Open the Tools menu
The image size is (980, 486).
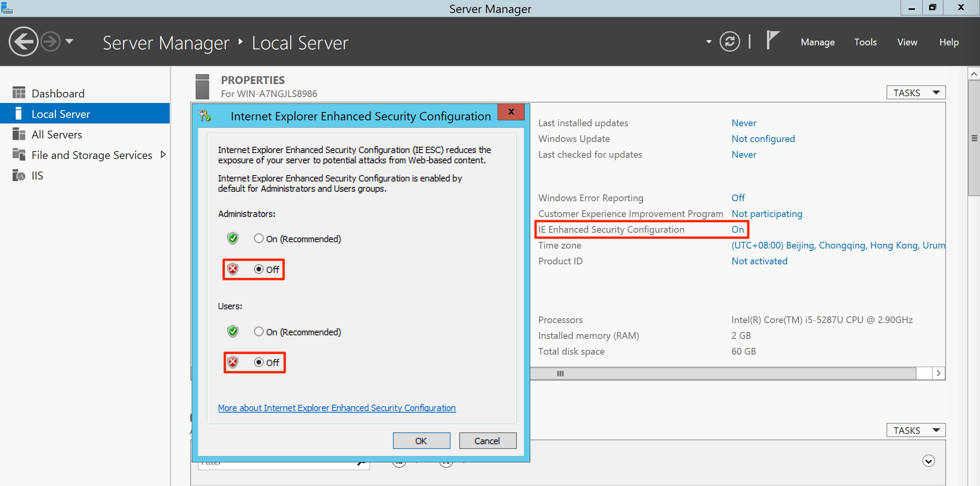[865, 42]
